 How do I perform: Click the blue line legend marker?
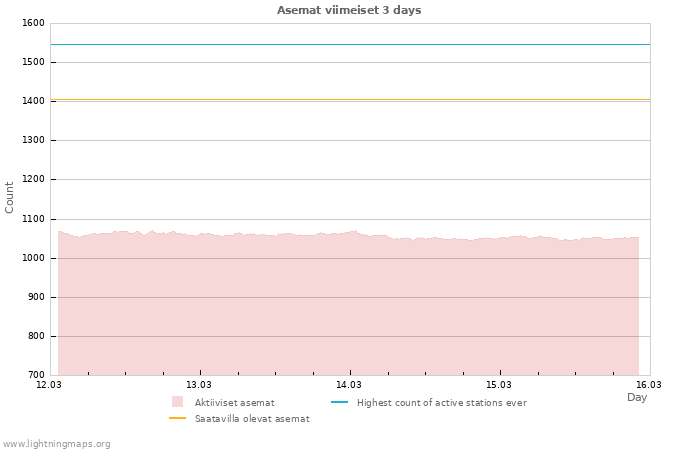(340, 402)
